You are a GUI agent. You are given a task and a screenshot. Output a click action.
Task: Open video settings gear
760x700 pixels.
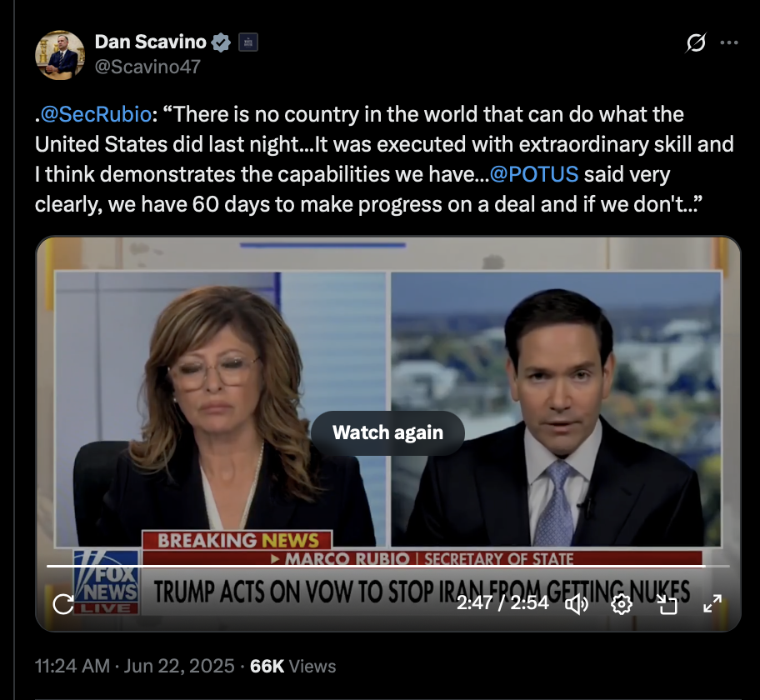tap(622, 604)
